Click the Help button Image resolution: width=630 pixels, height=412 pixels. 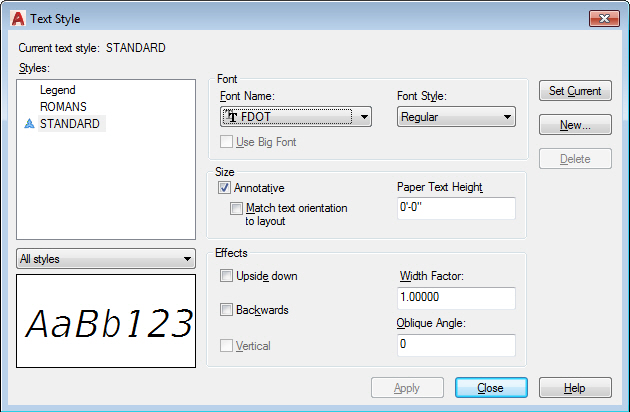575,388
